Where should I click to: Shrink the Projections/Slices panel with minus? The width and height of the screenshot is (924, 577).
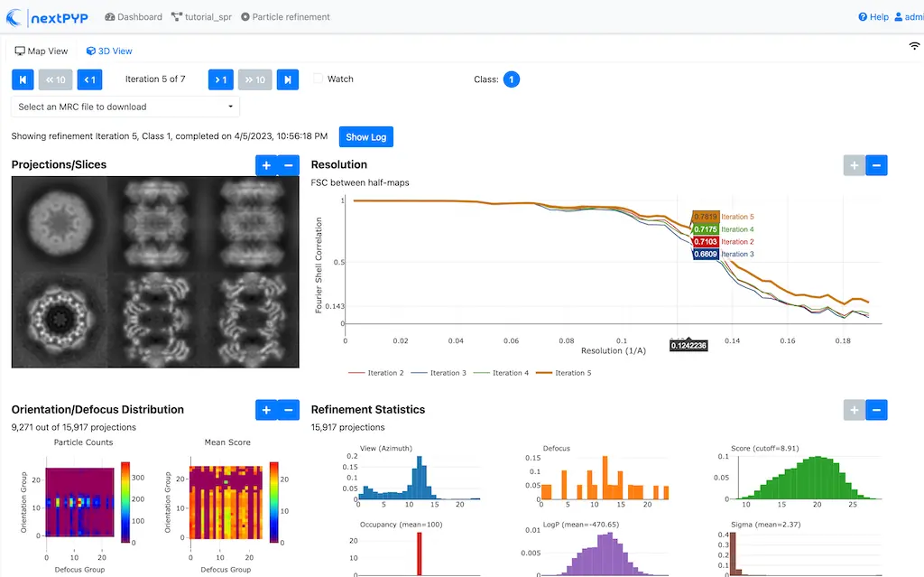pyautogui.click(x=289, y=165)
